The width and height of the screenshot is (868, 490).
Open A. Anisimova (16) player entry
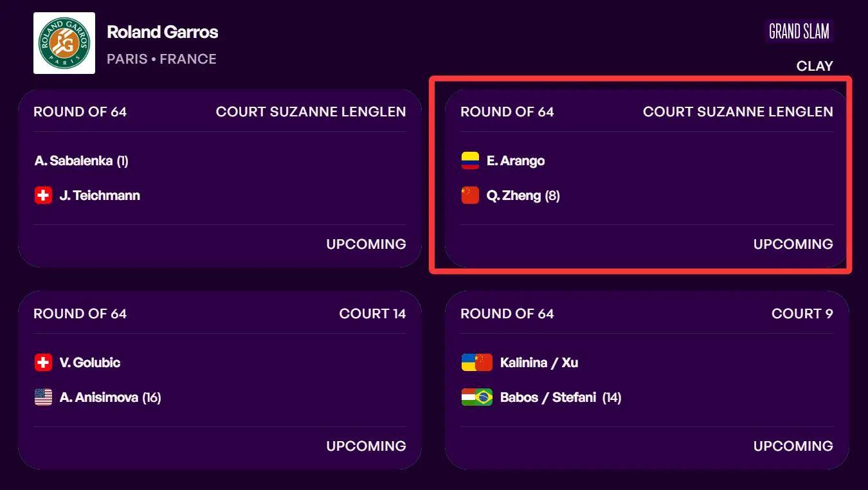tap(111, 397)
